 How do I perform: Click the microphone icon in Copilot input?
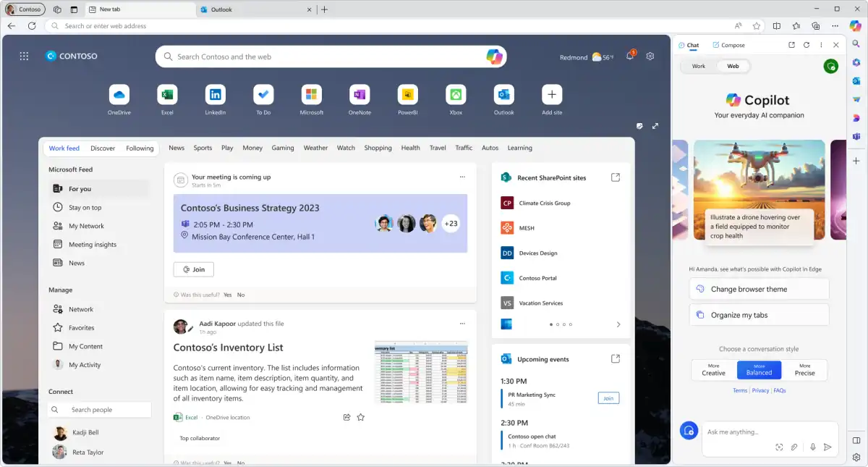point(813,447)
